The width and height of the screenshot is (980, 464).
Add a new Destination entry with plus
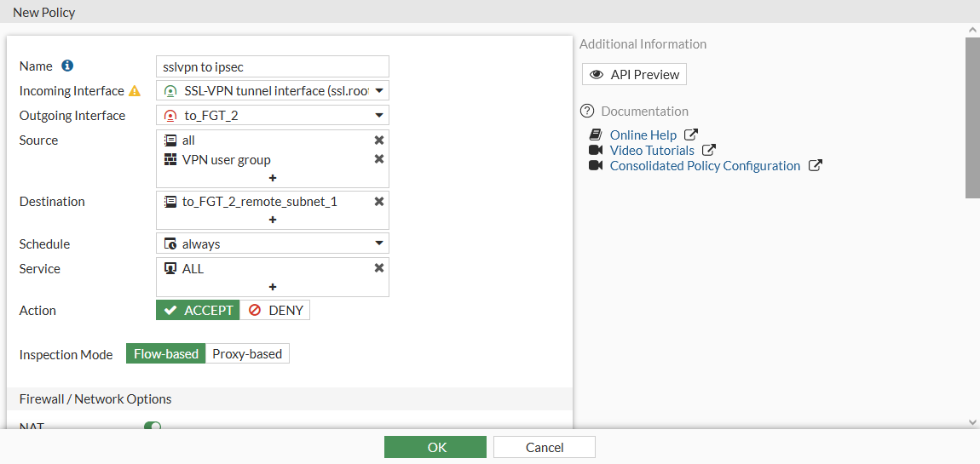[273, 220]
